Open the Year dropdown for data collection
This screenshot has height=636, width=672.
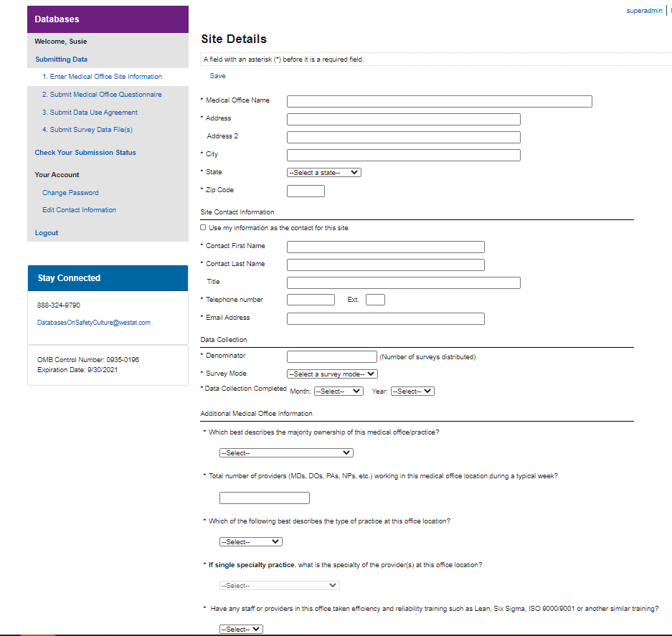(412, 391)
